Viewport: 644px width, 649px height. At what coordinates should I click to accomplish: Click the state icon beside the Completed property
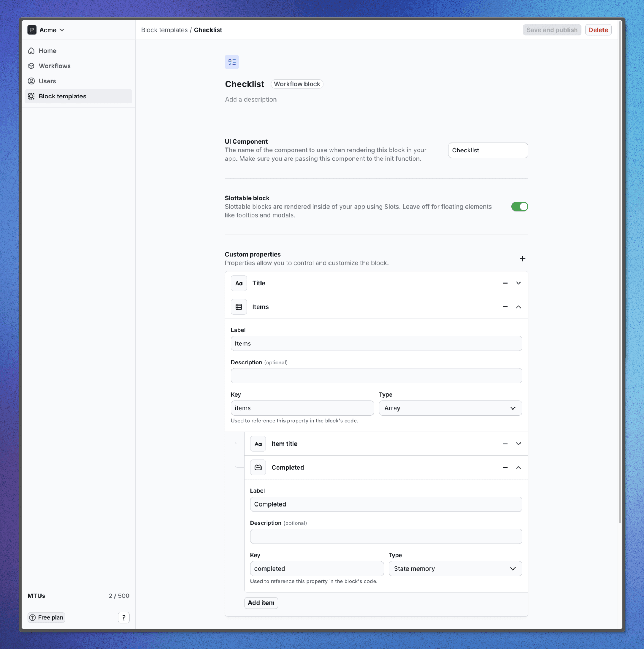[x=258, y=467]
